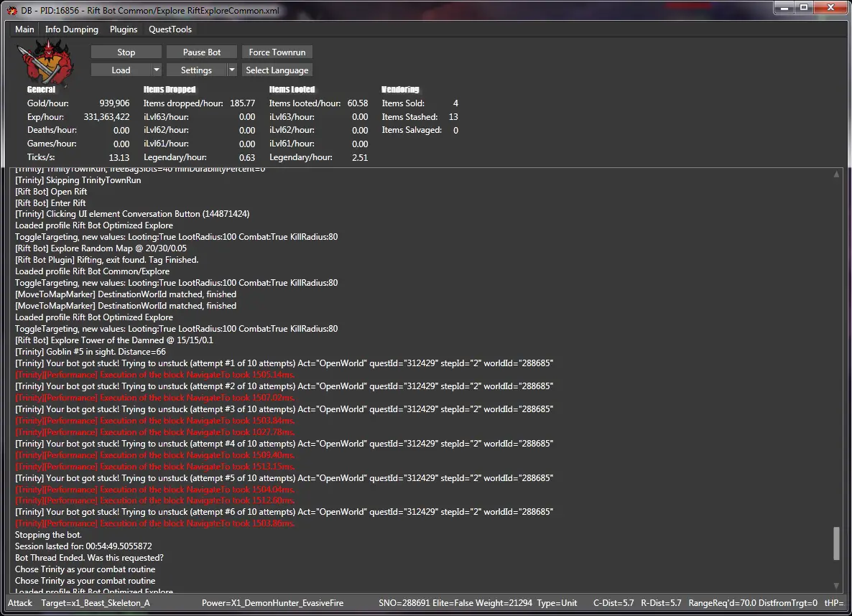Click the Load profile button
The image size is (852, 616).
pos(121,70)
